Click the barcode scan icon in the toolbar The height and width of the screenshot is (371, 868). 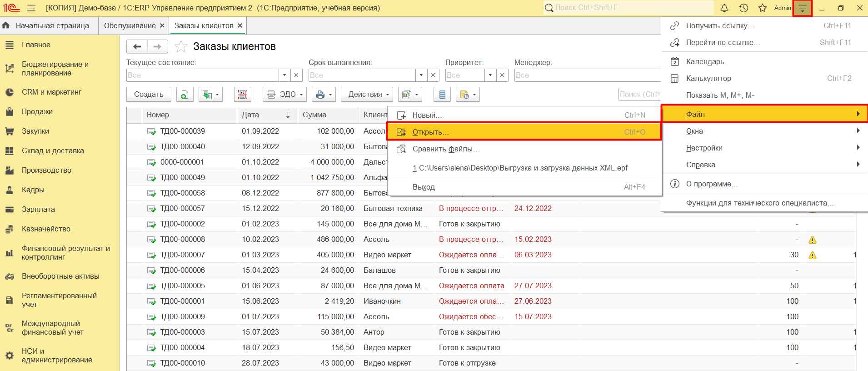(x=243, y=95)
